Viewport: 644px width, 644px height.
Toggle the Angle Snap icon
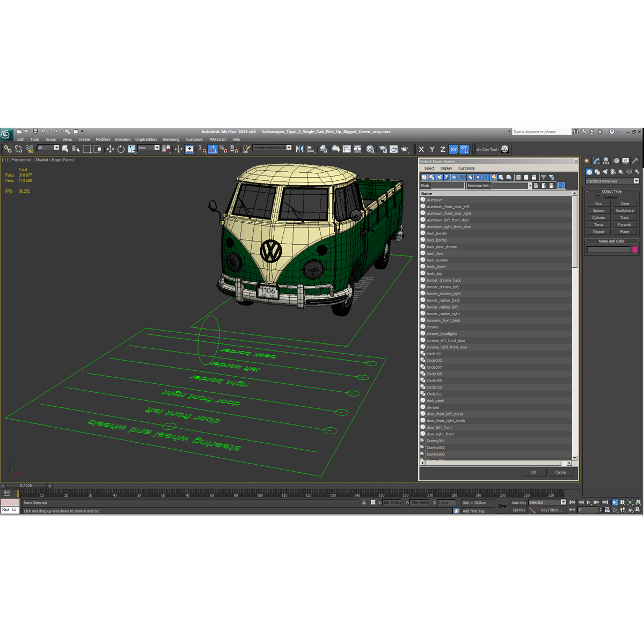pos(213,149)
